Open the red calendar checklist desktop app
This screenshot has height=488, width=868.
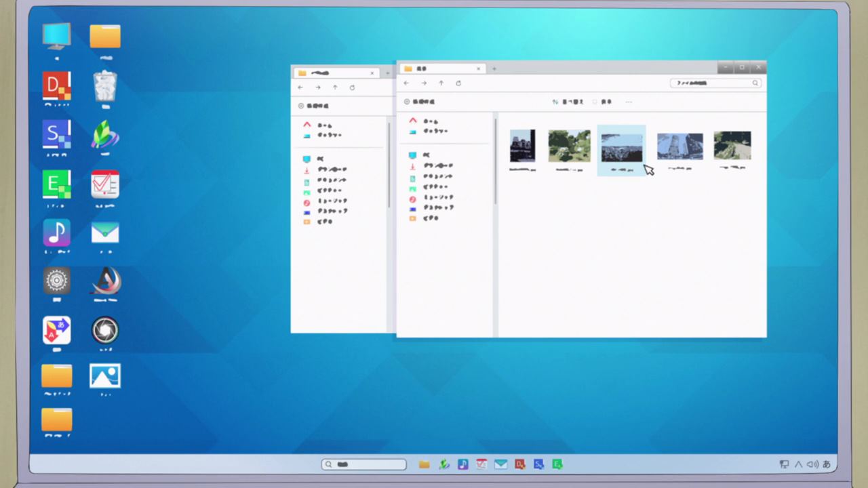[105, 184]
